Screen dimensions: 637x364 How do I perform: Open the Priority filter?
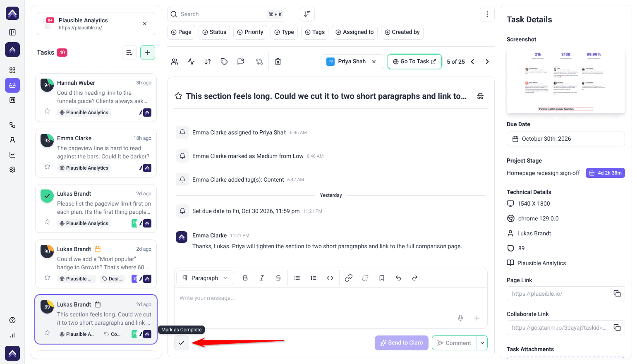point(250,32)
